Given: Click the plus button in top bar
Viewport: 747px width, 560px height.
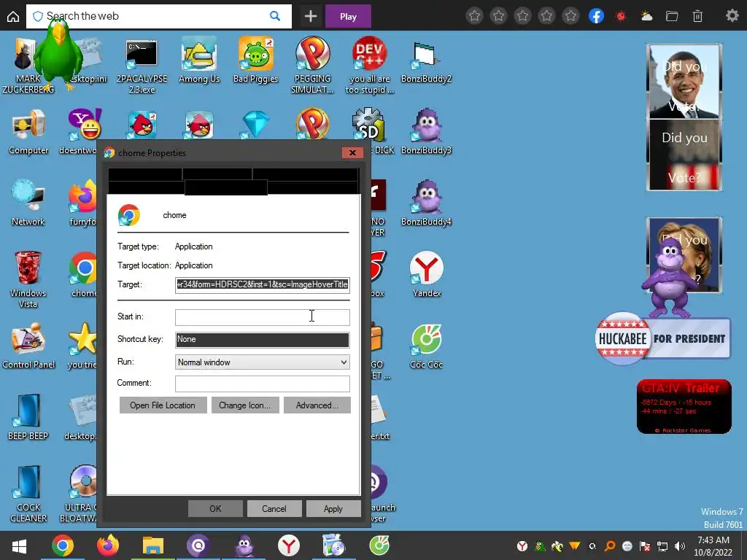Looking at the screenshot, I should click(311, 17).
